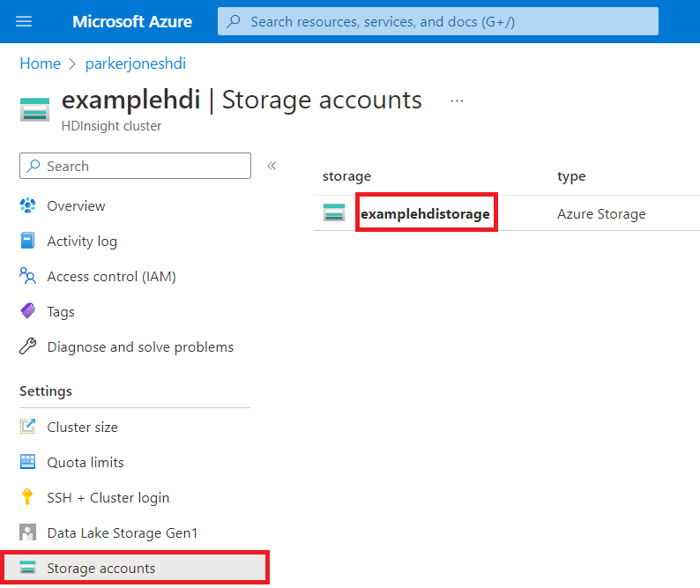Go to Home breadcrumb link
This screenshot has height=588, width=700.
point(40,63)
